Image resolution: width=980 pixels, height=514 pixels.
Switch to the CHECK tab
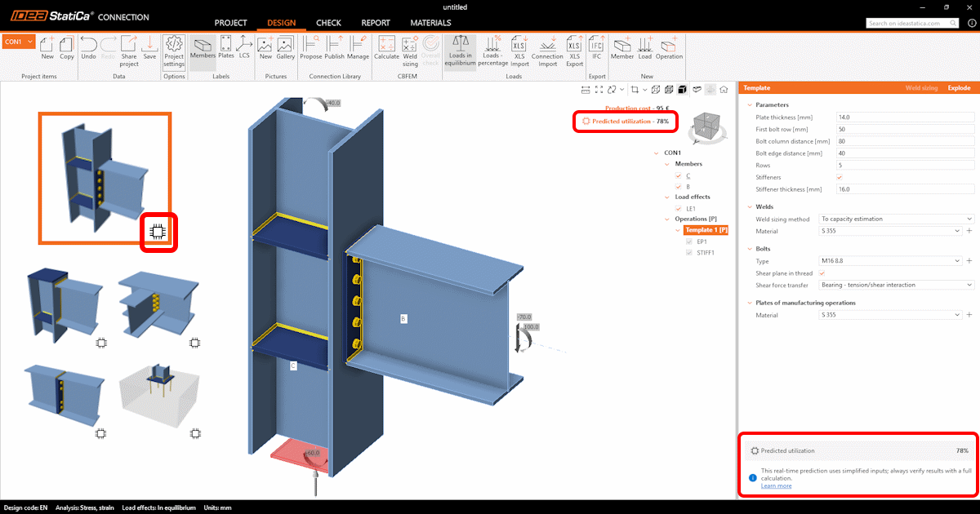[328, 23]
